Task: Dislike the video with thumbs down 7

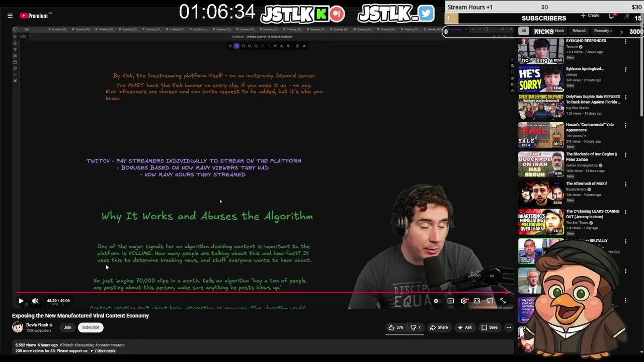Action: pos(416,327)
